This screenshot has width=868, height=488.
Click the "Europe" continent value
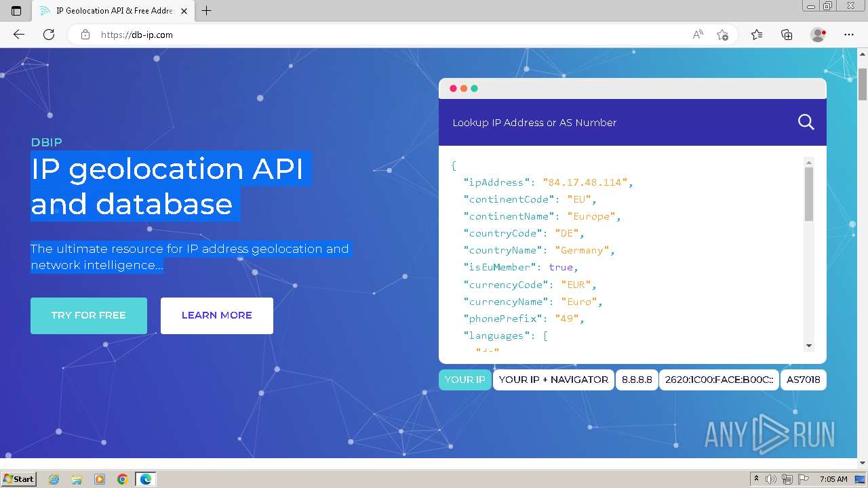pos(591,216)
